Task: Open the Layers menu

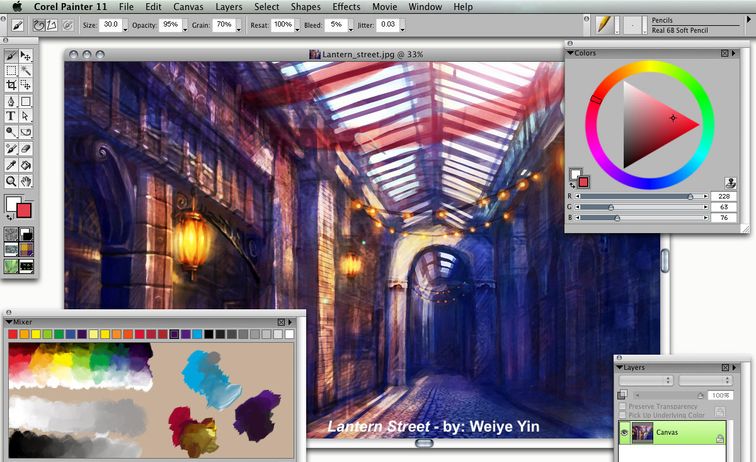Action: click(x=229, y=7)
